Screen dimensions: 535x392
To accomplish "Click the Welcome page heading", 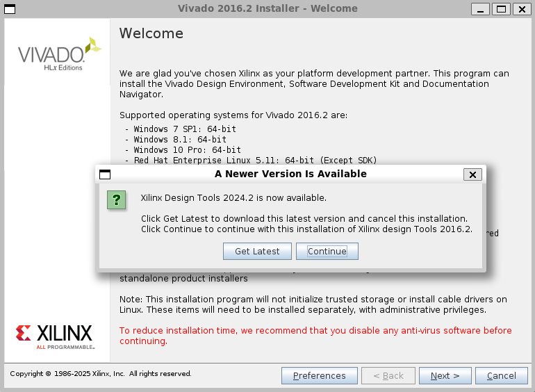I will [151, 33].
